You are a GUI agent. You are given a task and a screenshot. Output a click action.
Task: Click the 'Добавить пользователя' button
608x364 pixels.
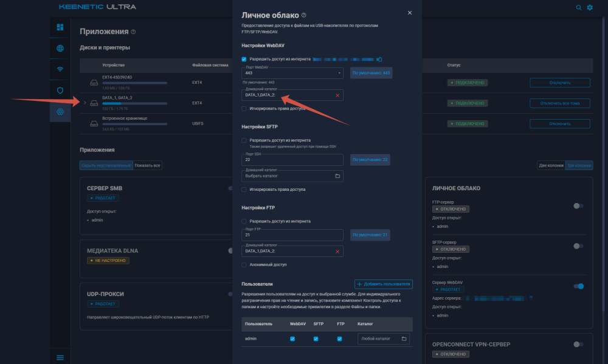pos(383,284)
